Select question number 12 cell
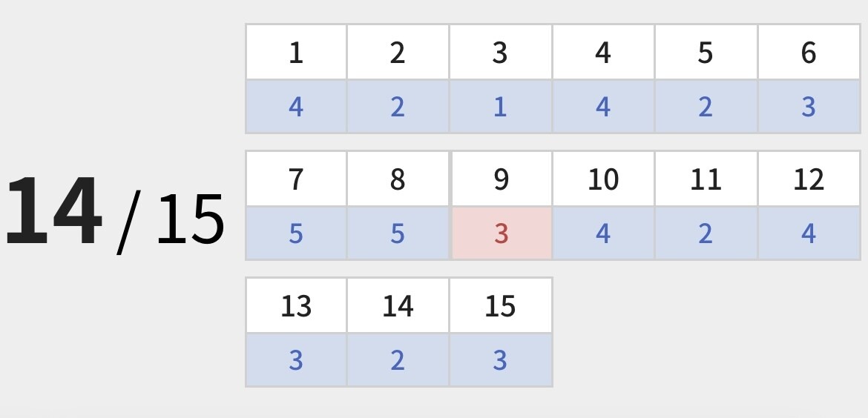 (x=809, y=179)
